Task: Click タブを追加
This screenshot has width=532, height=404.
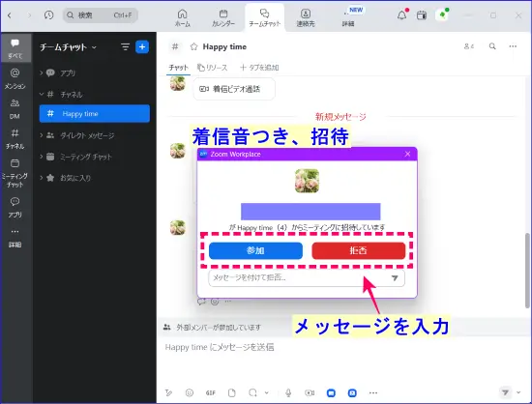Action: tap(259, 68)
